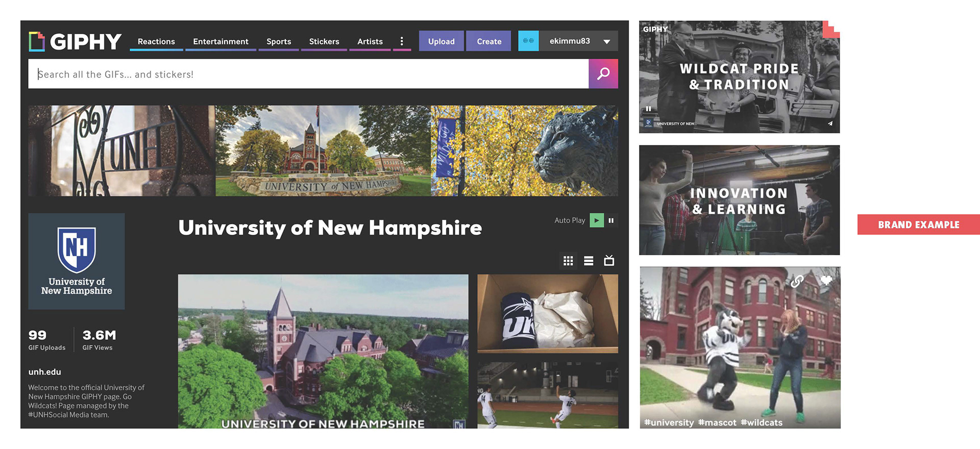
Task: Click the #mascot tag
Action: pyautogui.click(x=717, y=422)
